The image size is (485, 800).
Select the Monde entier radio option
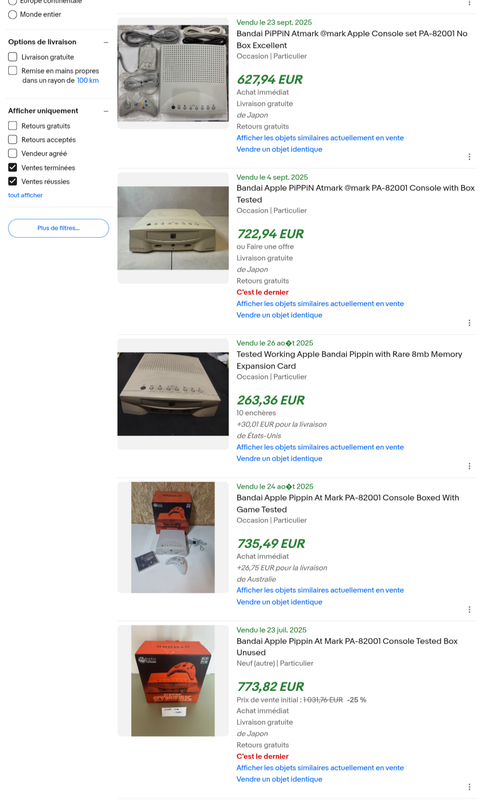[13, 14]
